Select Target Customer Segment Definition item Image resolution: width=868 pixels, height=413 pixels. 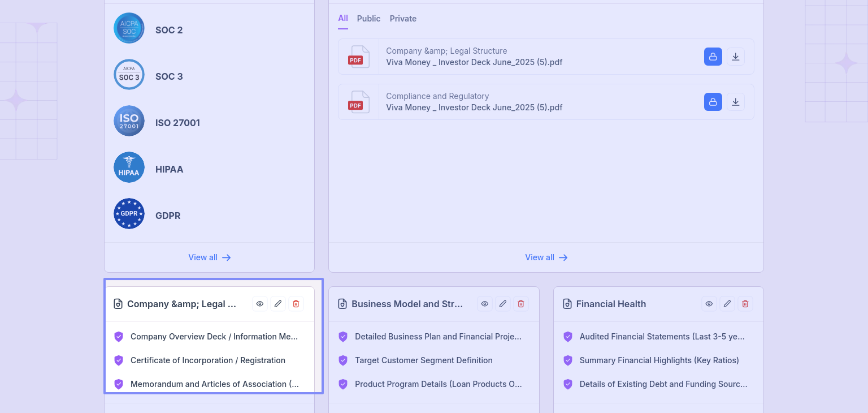[x=423, y=360]
